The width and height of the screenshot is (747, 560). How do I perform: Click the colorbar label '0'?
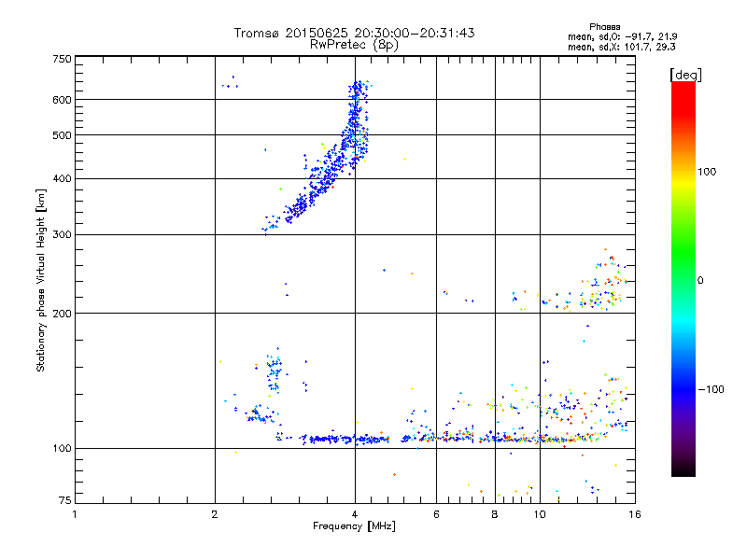[x=700, y=281]
